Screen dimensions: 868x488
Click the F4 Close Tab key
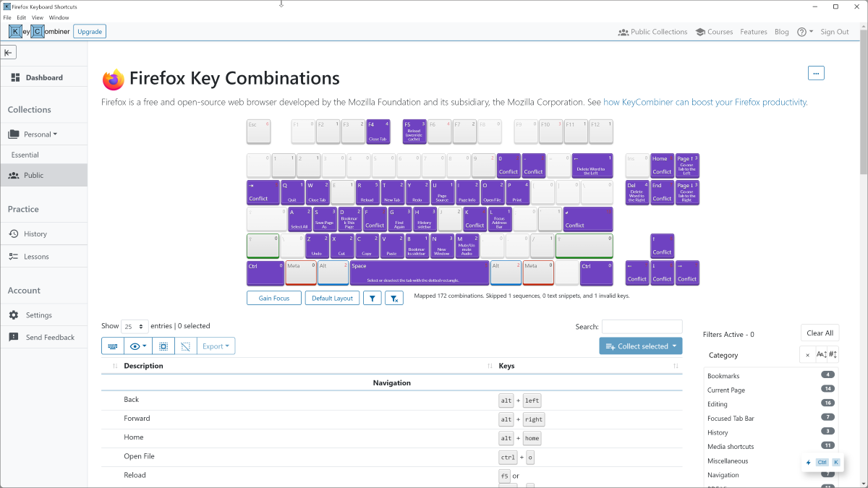coord(378,132)
